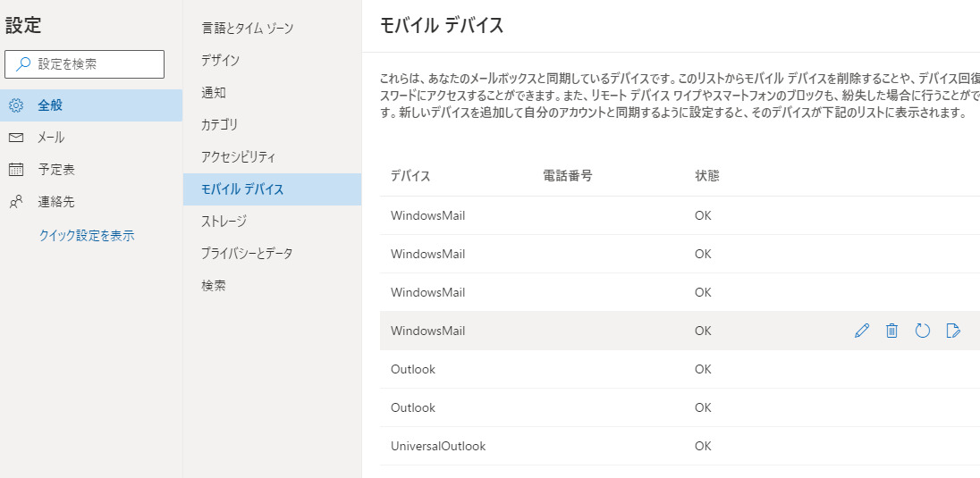Click the envelope icon beside メール
This screenshot has height=478, width=980.
(16, 138)
